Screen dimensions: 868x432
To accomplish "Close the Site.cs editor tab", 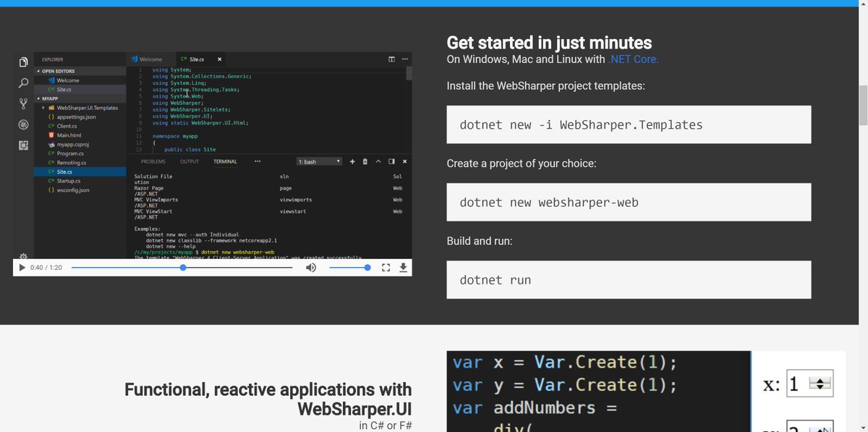I will [220, 59].
